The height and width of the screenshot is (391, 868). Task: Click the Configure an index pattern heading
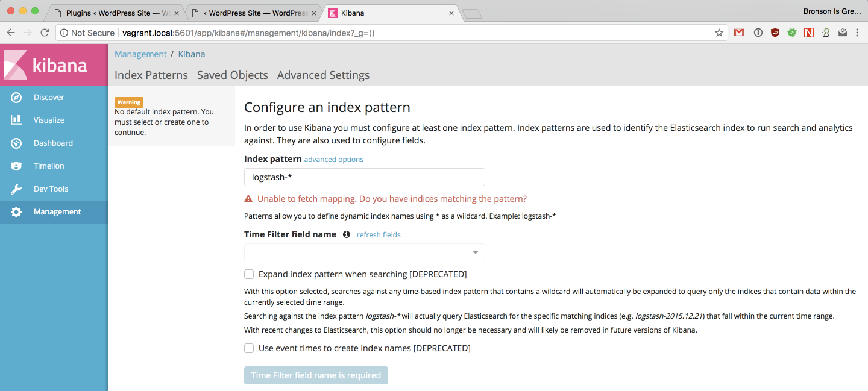click(x=327, y=108)
